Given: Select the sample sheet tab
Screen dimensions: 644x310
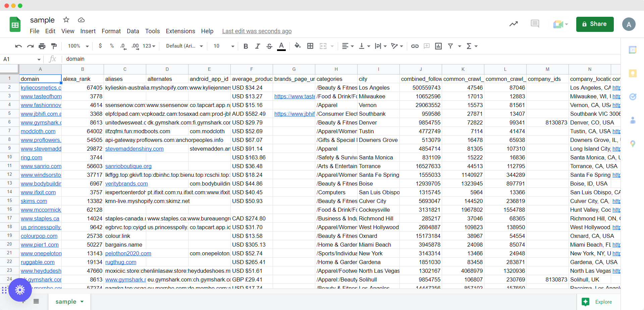Looking at the screenshot, I should pyautogui.click(x=69, y=302).
